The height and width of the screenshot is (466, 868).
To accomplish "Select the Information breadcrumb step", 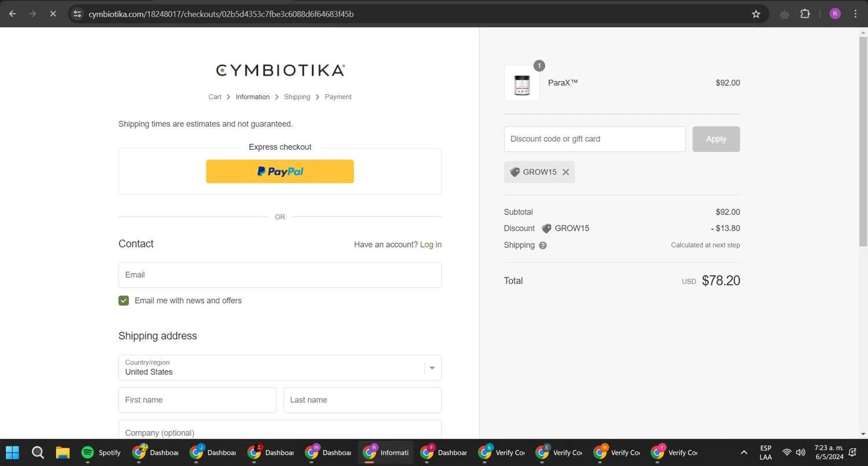I will (252, 97).
